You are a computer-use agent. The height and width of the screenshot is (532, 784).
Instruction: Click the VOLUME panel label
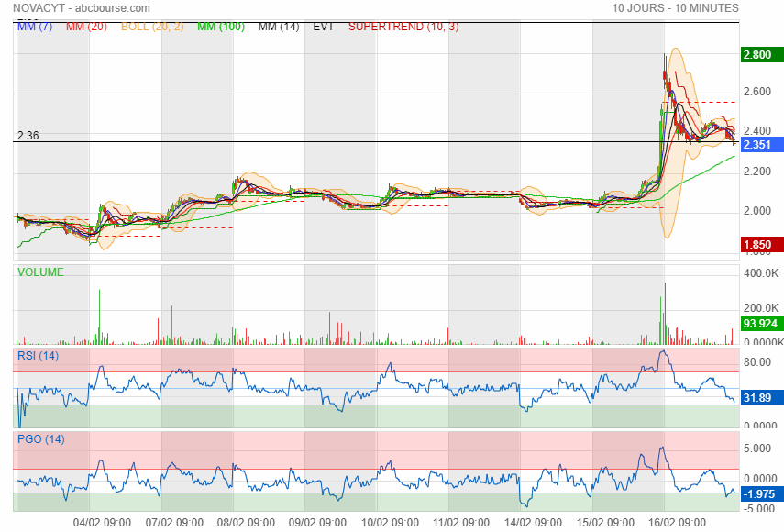click(40, 272)
